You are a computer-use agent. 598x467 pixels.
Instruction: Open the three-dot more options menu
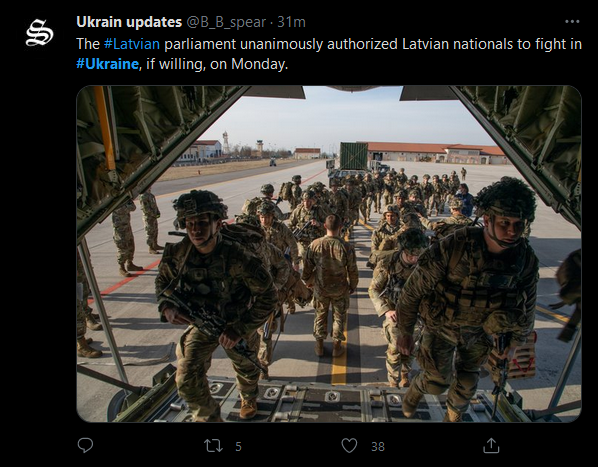(x=572, y=22)
